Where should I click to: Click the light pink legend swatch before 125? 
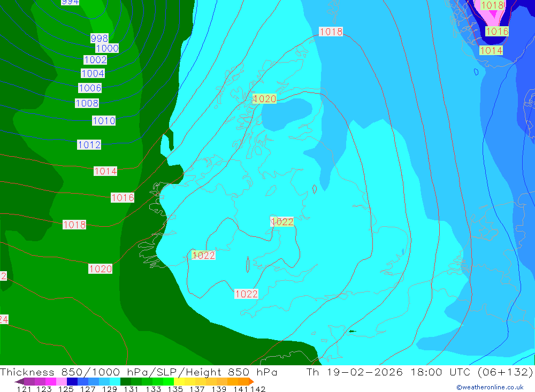tap(62, 381)
